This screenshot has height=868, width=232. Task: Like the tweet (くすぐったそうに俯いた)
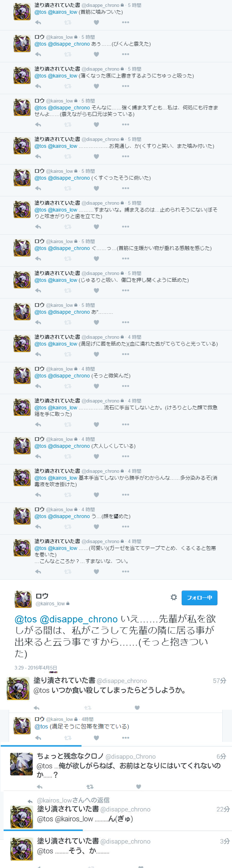click(x=96, y=188)
